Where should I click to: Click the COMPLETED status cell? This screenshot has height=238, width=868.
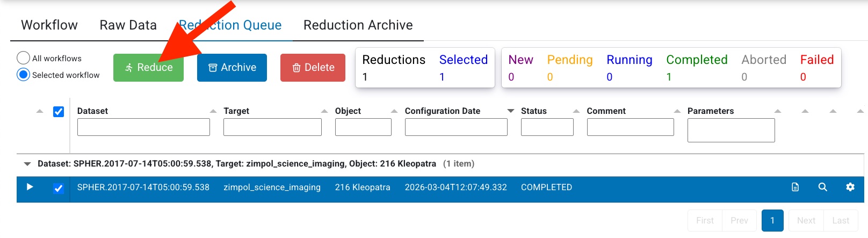pos(546,187)
